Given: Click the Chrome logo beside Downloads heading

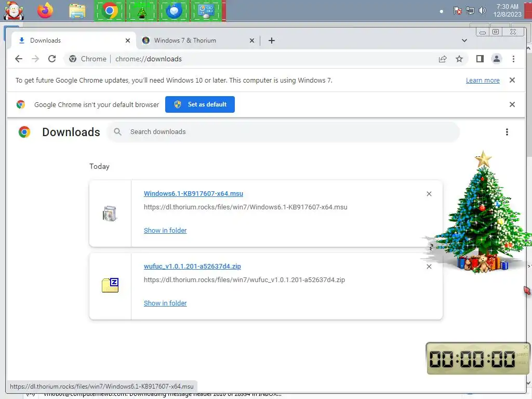Looking at the screenshot, I should point(24,131).
